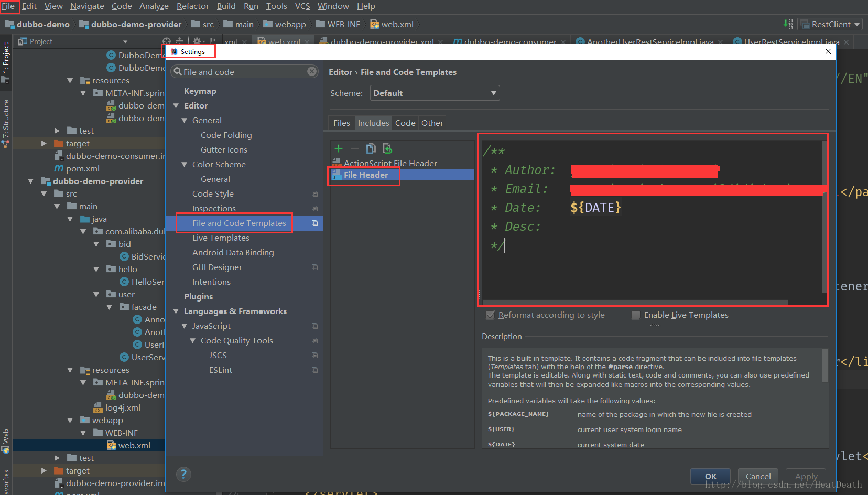Switch to the Code tab
868x495 pixels.
pyautogui.click(x=405, y=122)
